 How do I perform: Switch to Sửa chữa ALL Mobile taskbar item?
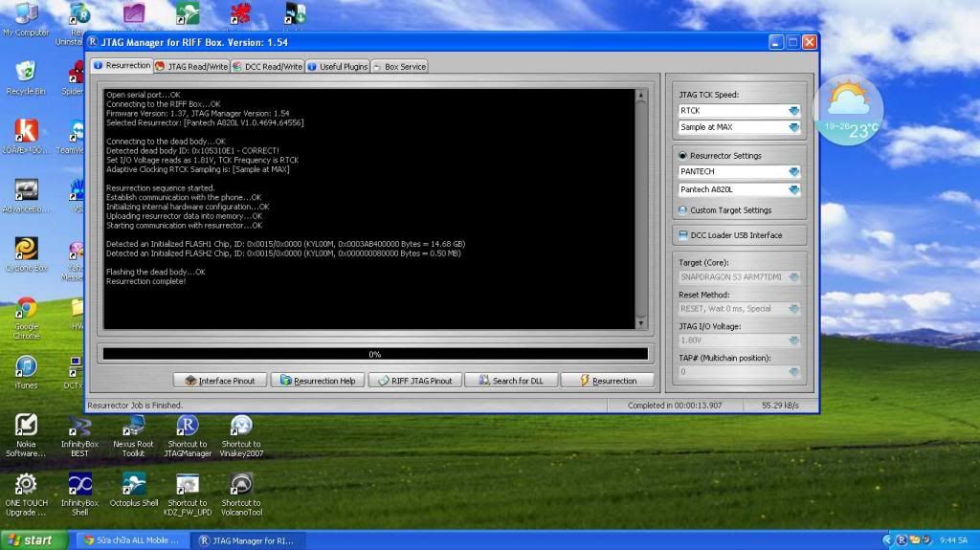pos(130,540)
